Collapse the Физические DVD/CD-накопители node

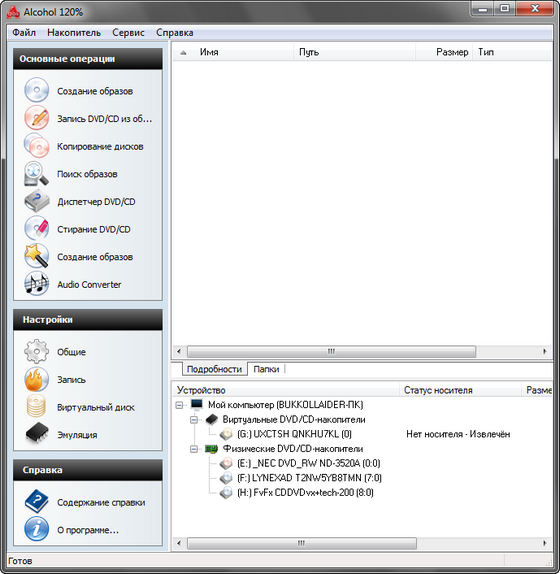point(194,449)
